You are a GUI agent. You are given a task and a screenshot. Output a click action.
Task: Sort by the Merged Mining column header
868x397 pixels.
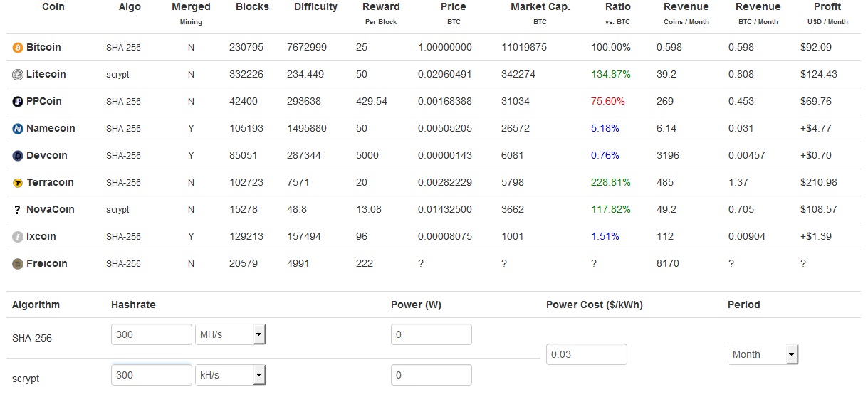pos(192,13)
